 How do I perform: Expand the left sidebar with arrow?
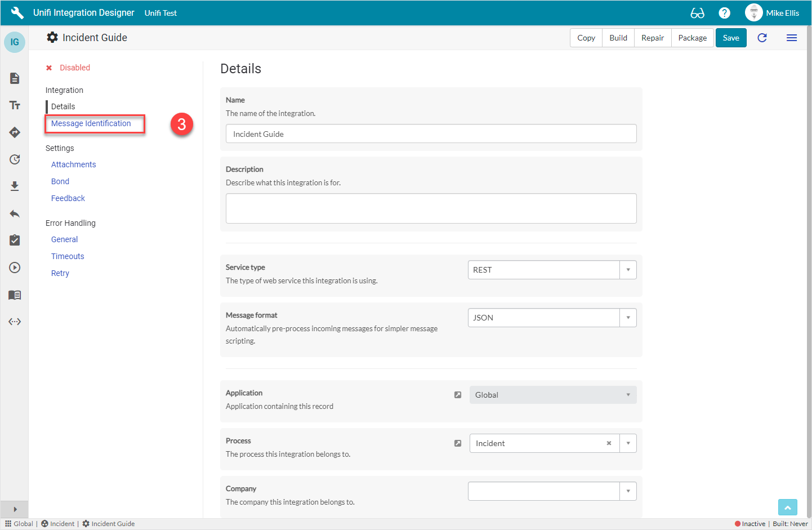pyautogui.click(x=15, y=509)
